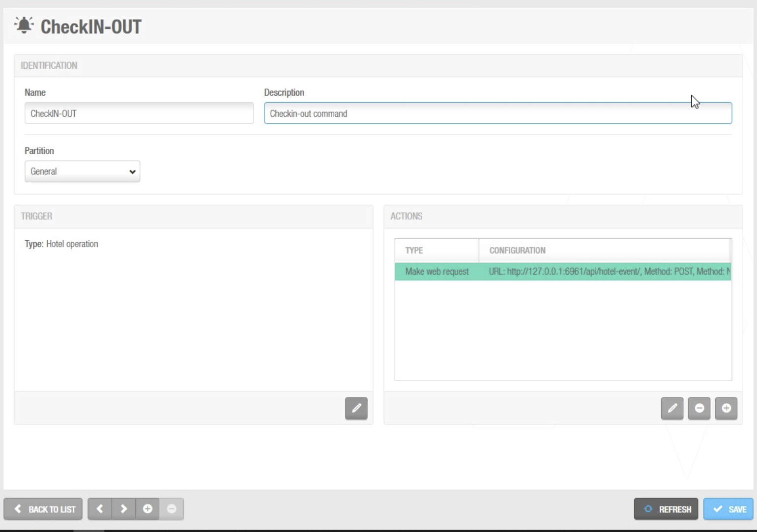Return to the list with Back to List

coord(43,509)
